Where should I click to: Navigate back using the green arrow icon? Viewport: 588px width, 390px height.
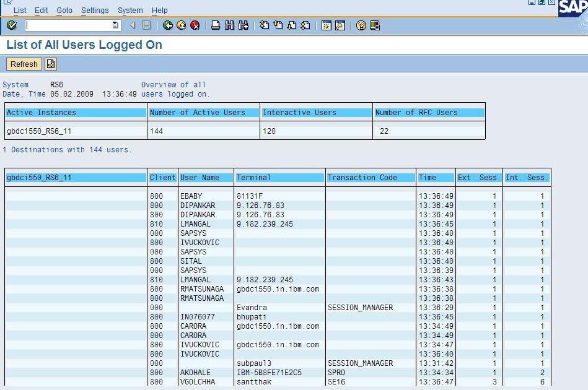point(168,25)
